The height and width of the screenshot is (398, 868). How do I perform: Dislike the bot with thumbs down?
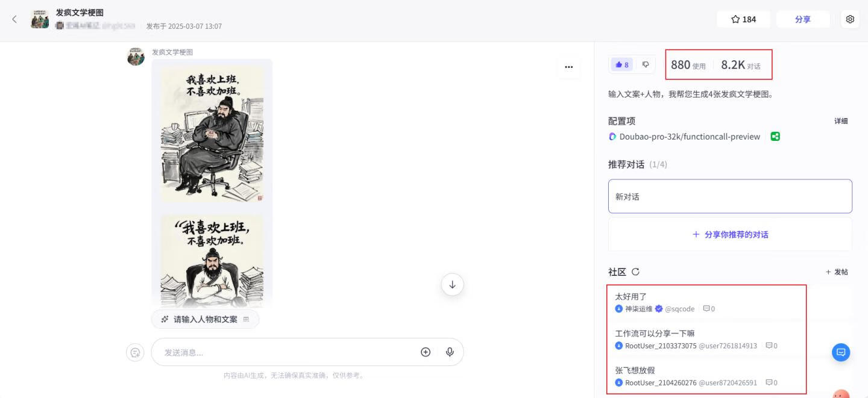pos(646,64)
